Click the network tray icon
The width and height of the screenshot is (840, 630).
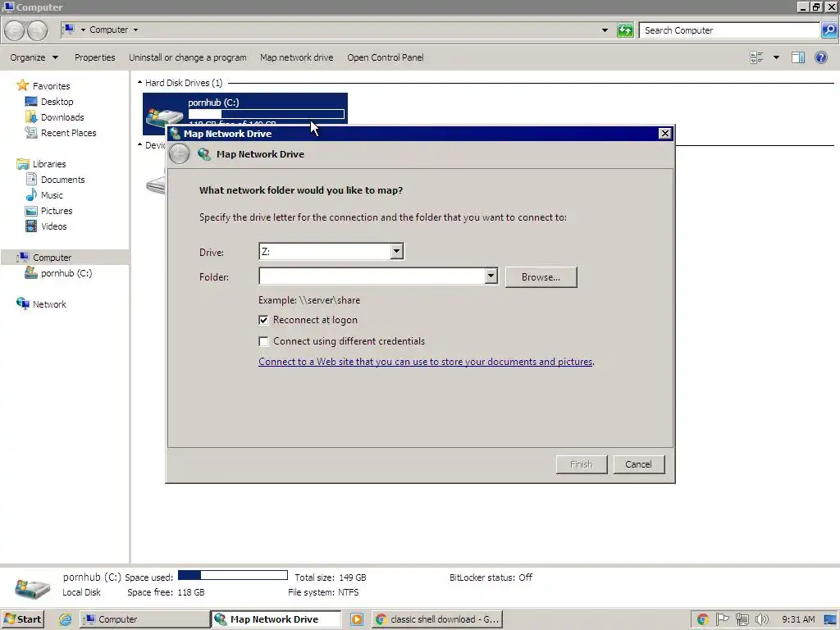click(x=742, y=620)
